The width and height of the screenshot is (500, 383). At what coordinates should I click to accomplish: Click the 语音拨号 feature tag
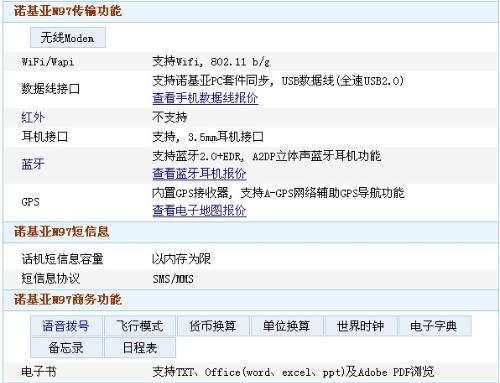point(66,326)
